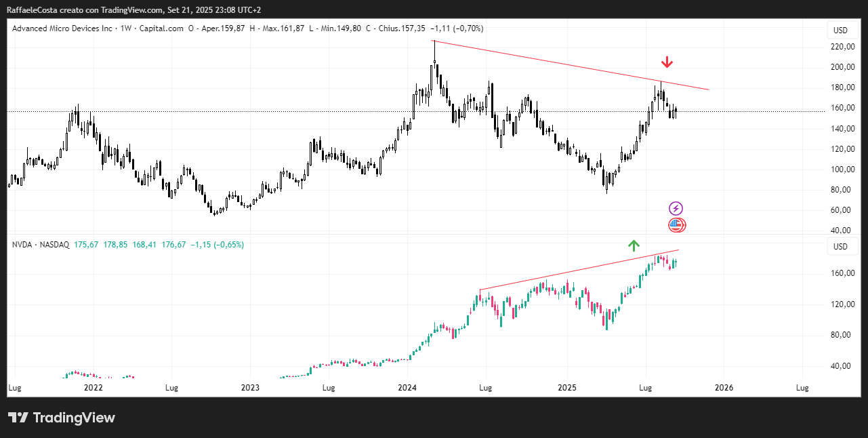Open the purple lightning bolt event marker

(x=676, y=209)
